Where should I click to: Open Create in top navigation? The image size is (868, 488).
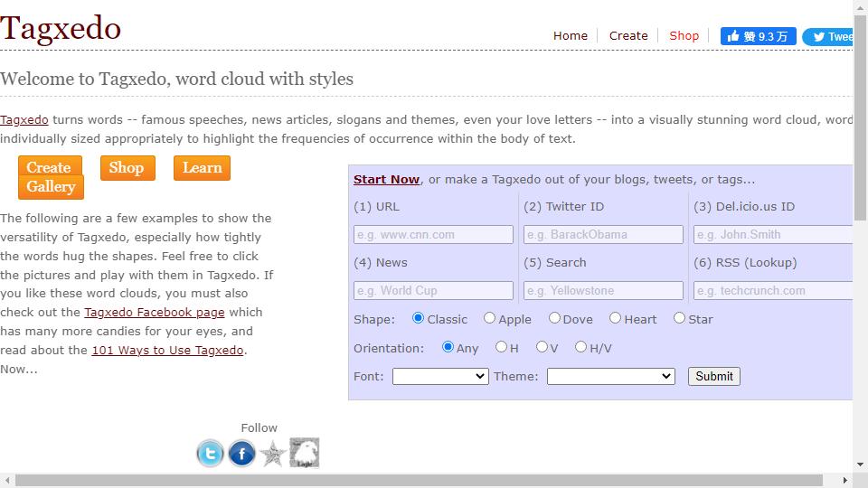(628, 36)
